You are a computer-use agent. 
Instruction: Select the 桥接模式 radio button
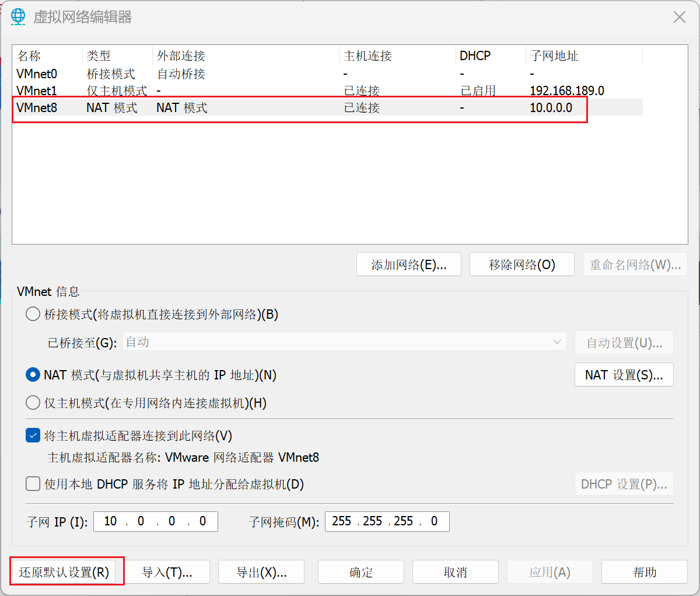(x=33, y=314)
